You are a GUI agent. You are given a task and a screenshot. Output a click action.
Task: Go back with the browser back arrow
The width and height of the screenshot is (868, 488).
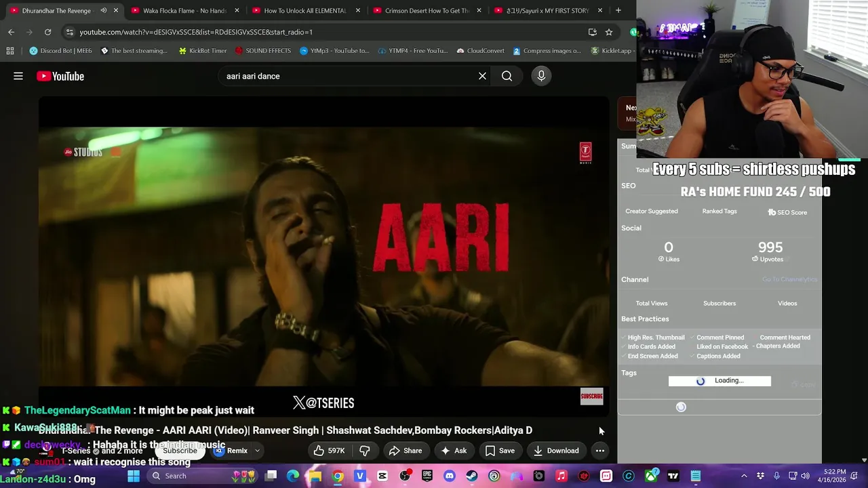coord(11,32)
